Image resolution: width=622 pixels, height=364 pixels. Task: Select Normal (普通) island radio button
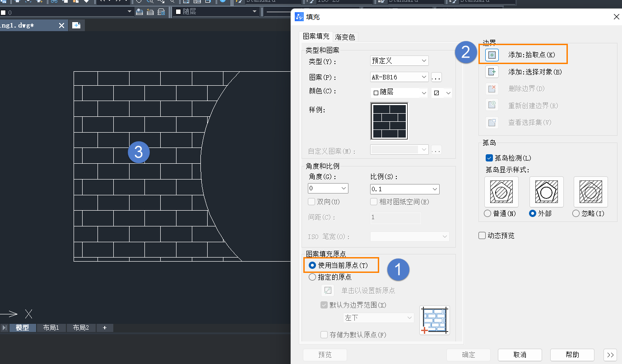487,214
